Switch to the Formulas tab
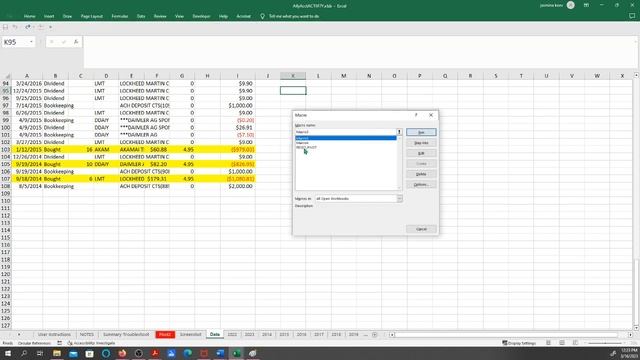 click(120, 16)
